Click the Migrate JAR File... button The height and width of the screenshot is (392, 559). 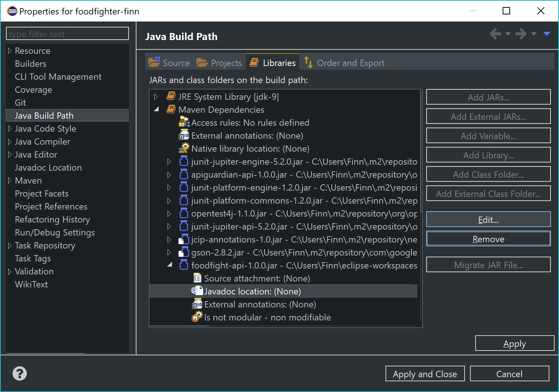pos(489,265)
